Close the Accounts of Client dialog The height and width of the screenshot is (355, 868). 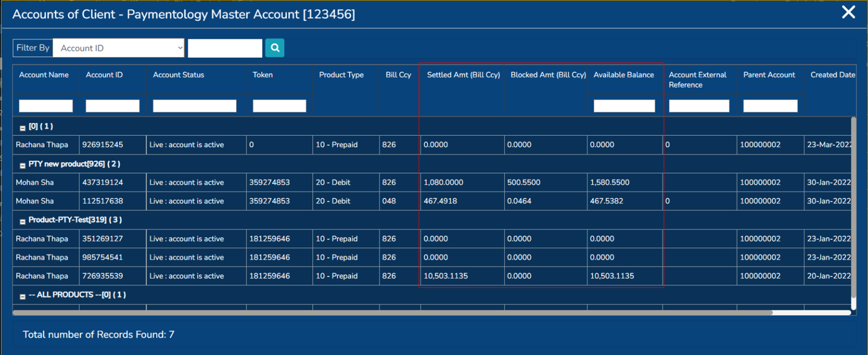coord(848,12)
